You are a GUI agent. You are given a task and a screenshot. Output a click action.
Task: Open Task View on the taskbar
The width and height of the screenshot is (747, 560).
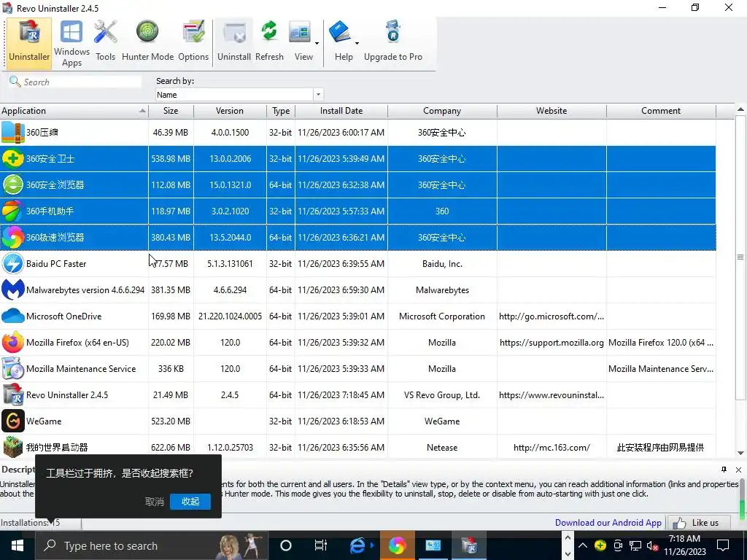[321, 545]
